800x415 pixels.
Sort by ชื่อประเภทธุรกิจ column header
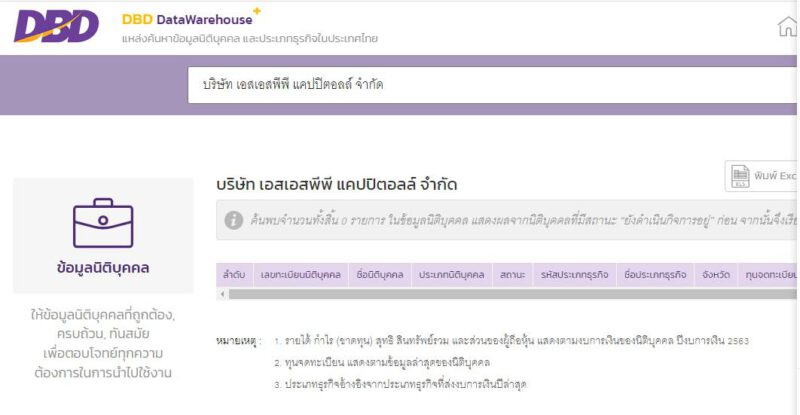tap(654, 274)
